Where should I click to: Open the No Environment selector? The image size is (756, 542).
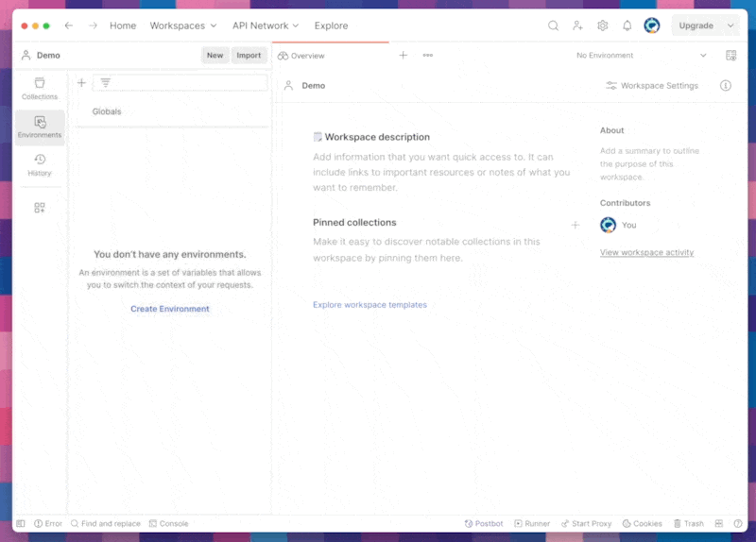(642, 56)
